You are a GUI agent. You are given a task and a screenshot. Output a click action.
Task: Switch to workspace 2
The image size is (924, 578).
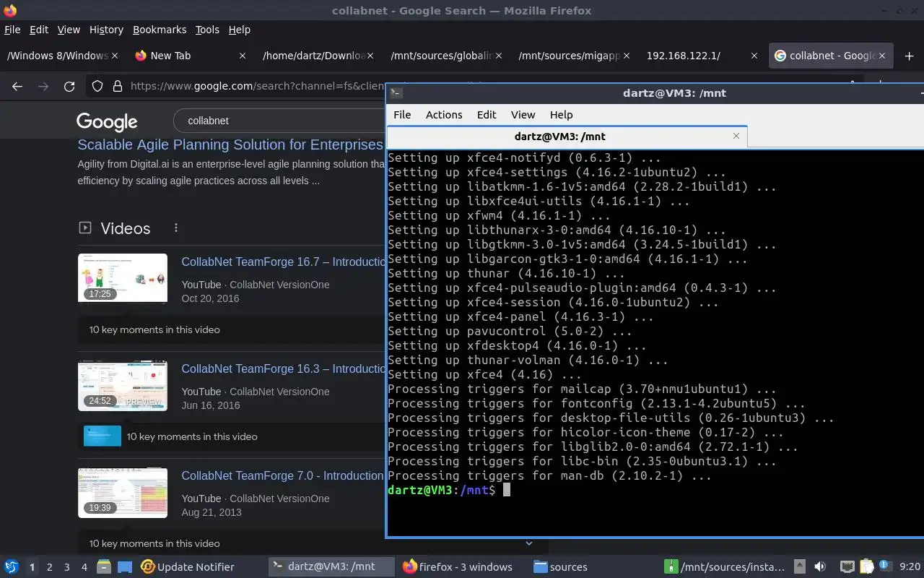(49, 567)
